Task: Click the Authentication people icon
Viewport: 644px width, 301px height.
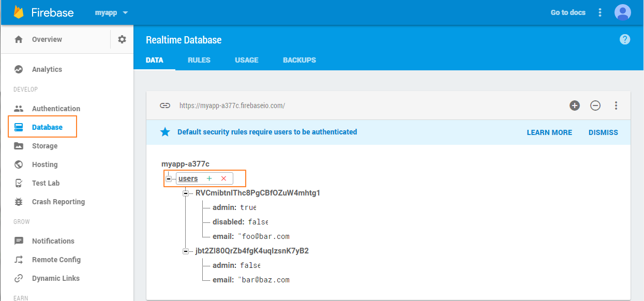Action: tap(19, 109)
